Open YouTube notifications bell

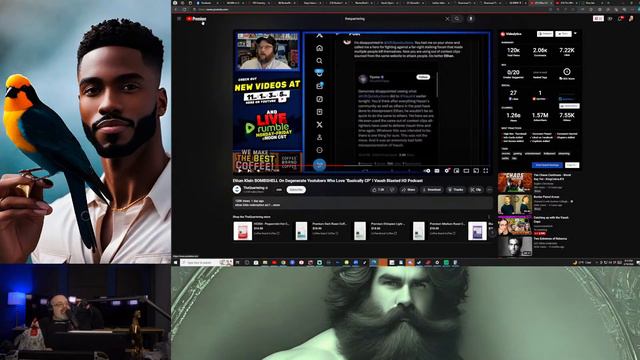[x=621, y=19]
